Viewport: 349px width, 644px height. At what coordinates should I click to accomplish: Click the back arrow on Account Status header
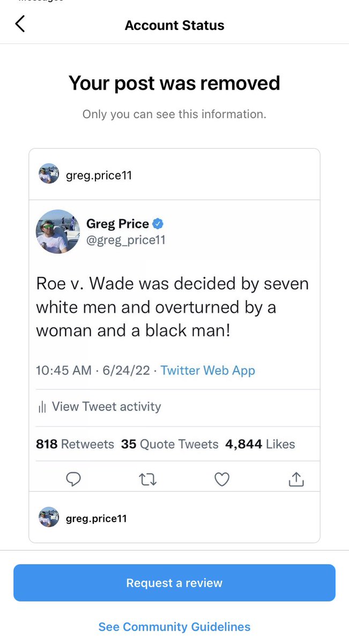21,24
